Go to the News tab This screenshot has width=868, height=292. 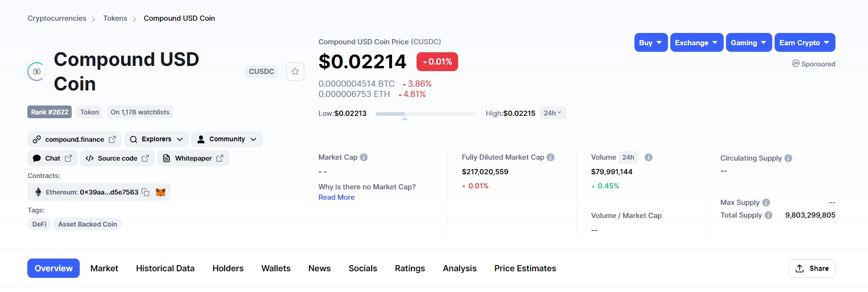(x=319, y=268)
